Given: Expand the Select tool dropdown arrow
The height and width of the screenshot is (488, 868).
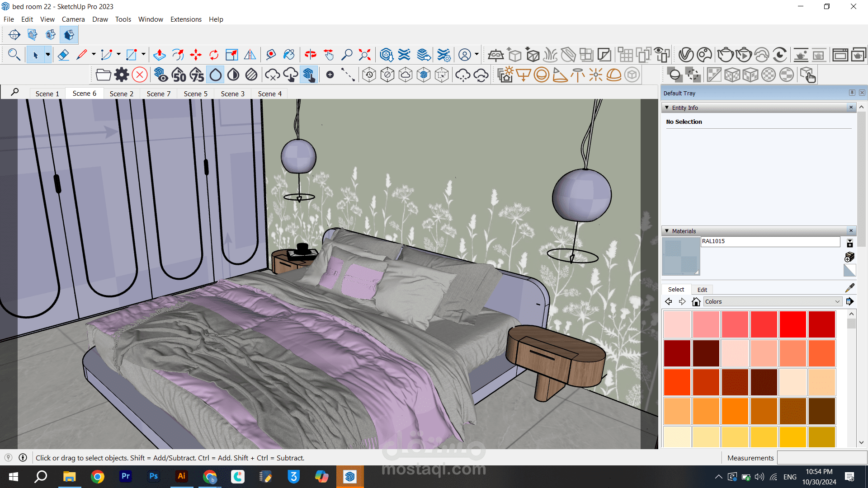Looking at the screenshot, I should pyautogui.click(x=47, y=55).
